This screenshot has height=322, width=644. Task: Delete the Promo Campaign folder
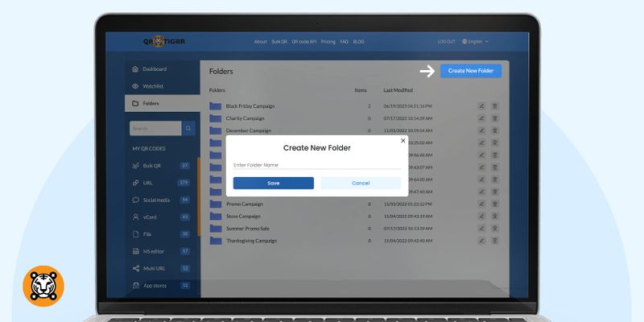click(495, 204)
